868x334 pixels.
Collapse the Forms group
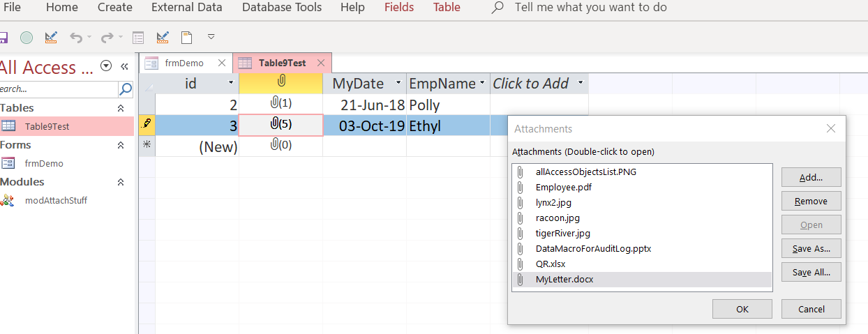coord(121,145)
